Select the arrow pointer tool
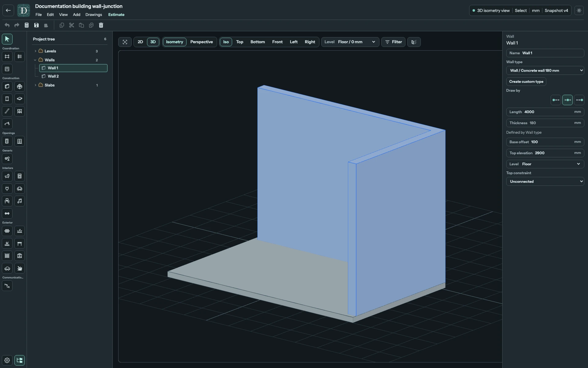 7,39
